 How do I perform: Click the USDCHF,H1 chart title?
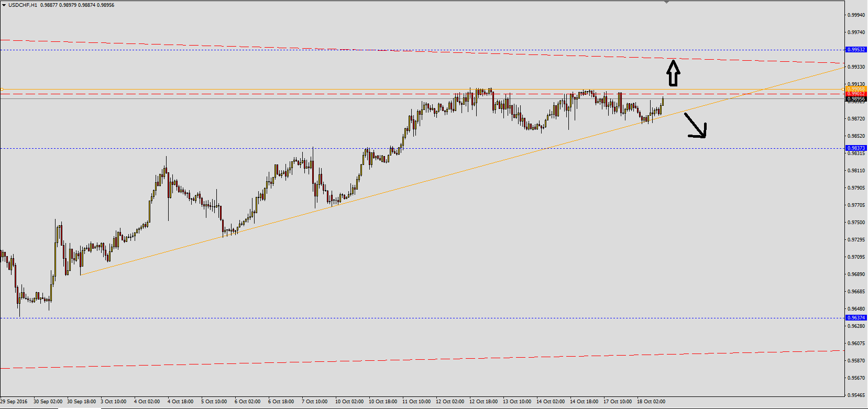point(23,5)
